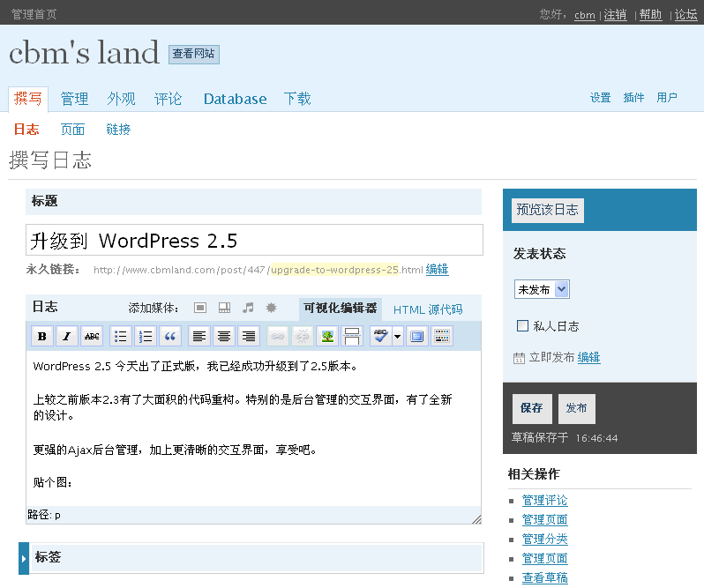704x588 pixels.
Task: Add audio using the music note icon
Action: [x=248, y=308]
